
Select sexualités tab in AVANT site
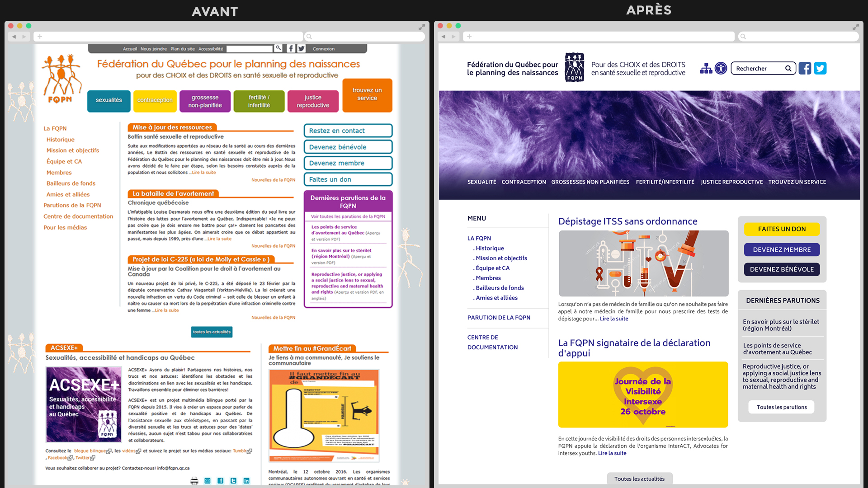pyautogui.click(x=109, y=101)
